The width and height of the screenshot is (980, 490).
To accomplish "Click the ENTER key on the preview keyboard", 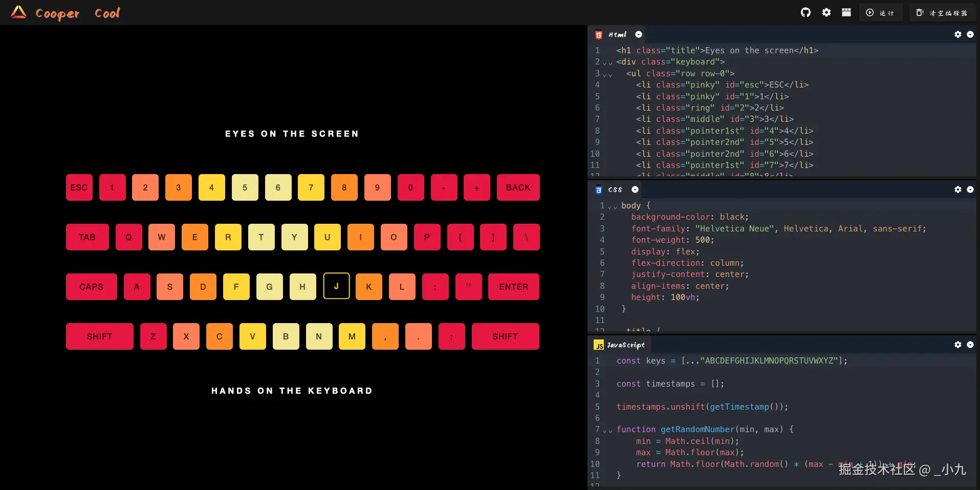I will 513,287.
